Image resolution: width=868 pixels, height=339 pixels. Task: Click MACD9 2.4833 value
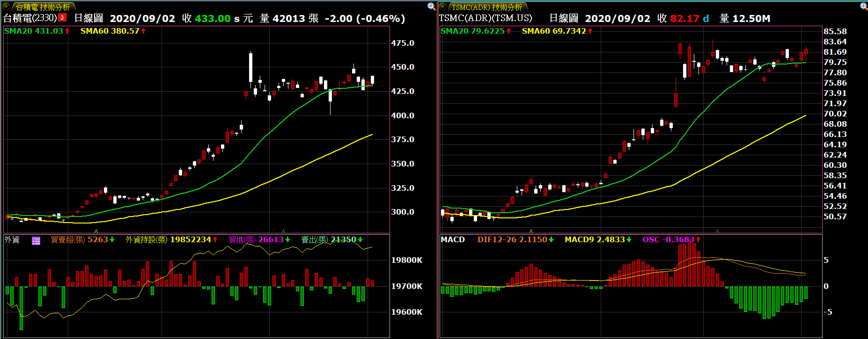point(598,239)
